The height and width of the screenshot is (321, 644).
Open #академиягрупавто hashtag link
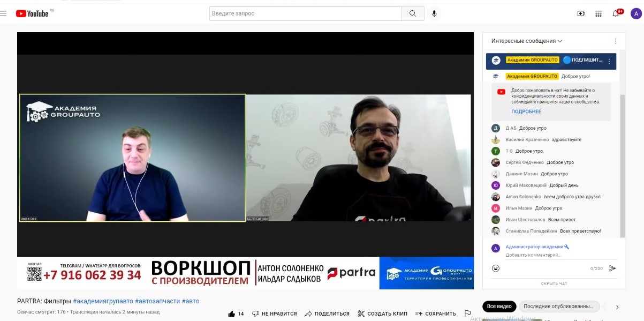103,301
